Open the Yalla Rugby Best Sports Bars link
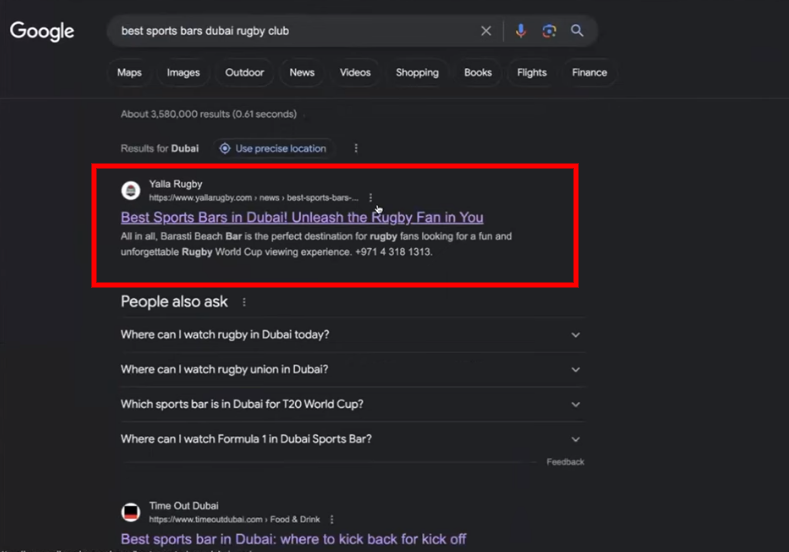Screen dimensions: 789x552 click(x=301, y=217)
